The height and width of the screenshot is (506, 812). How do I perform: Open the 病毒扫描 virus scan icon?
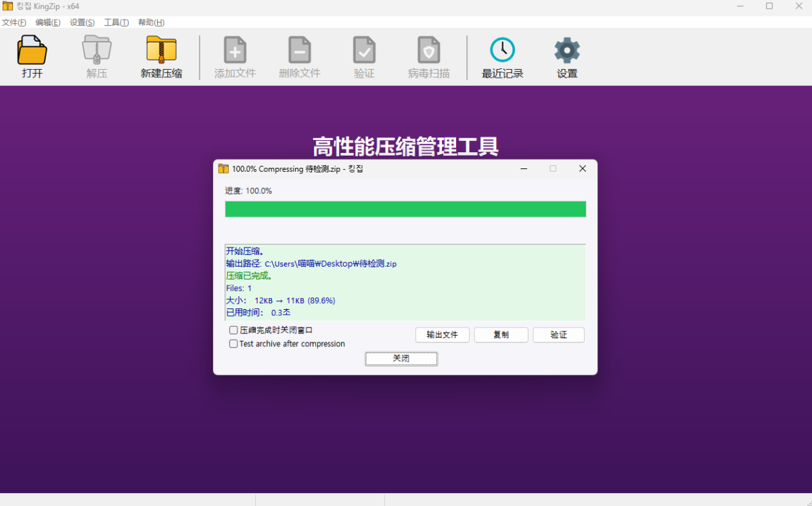[428, 50]
